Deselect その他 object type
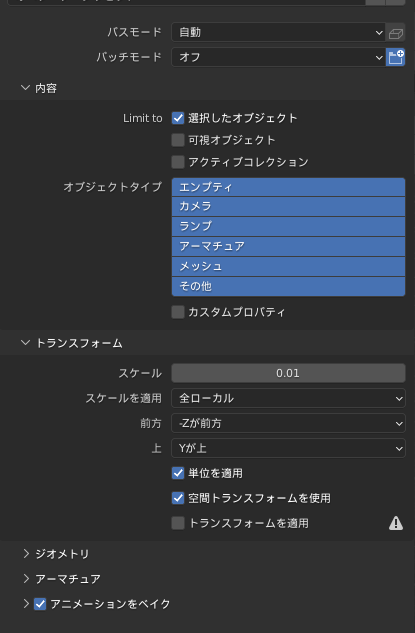 tap(288, 287)
